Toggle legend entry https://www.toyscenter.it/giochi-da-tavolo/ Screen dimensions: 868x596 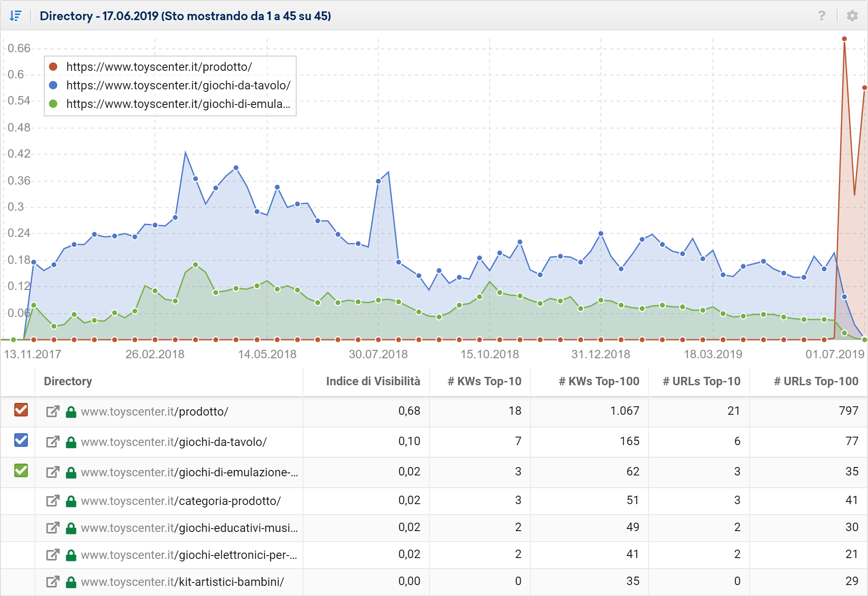click(x=179, y=85)
